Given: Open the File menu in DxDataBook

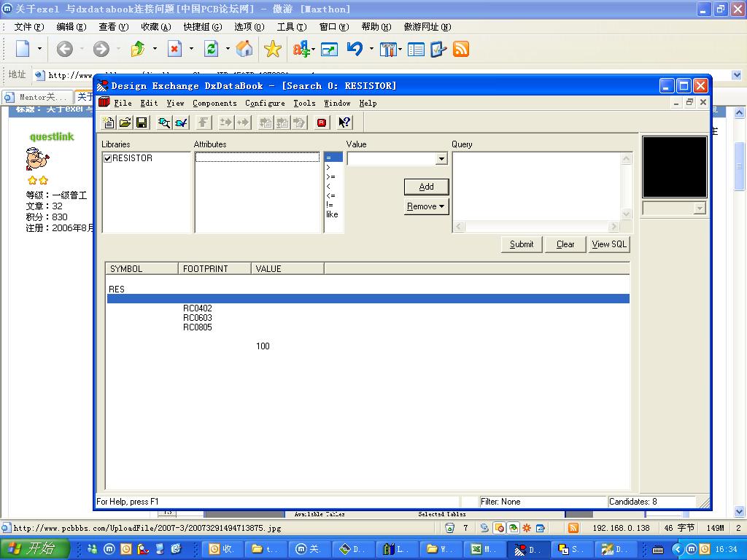Looking at the screenshot, I should coord(123,103).
